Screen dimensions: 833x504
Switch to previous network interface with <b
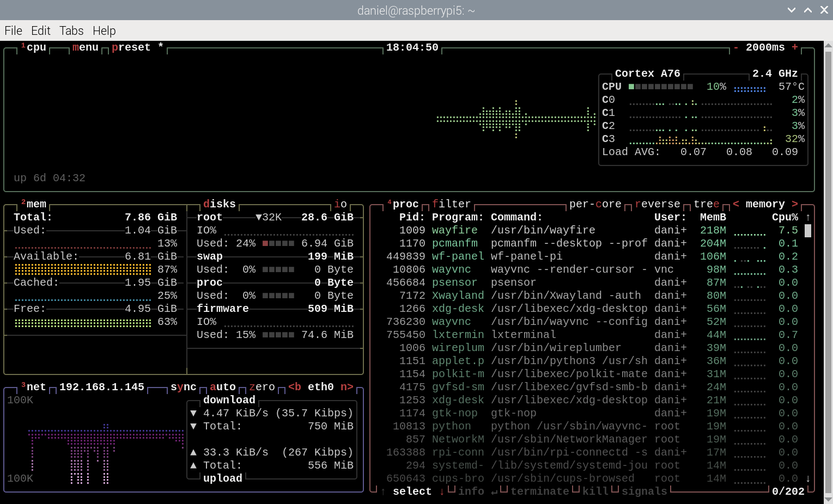tap(295, 387)
